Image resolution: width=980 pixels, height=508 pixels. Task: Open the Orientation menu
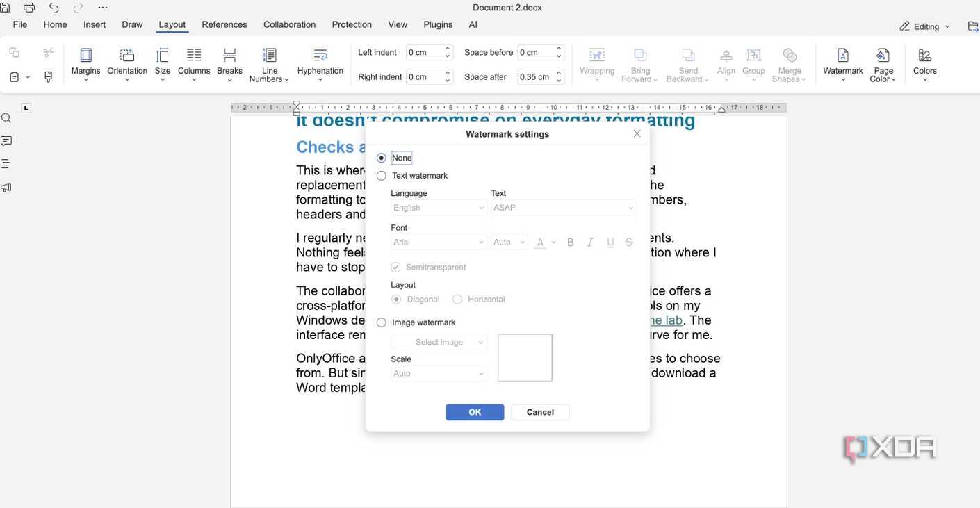(127, 65)
